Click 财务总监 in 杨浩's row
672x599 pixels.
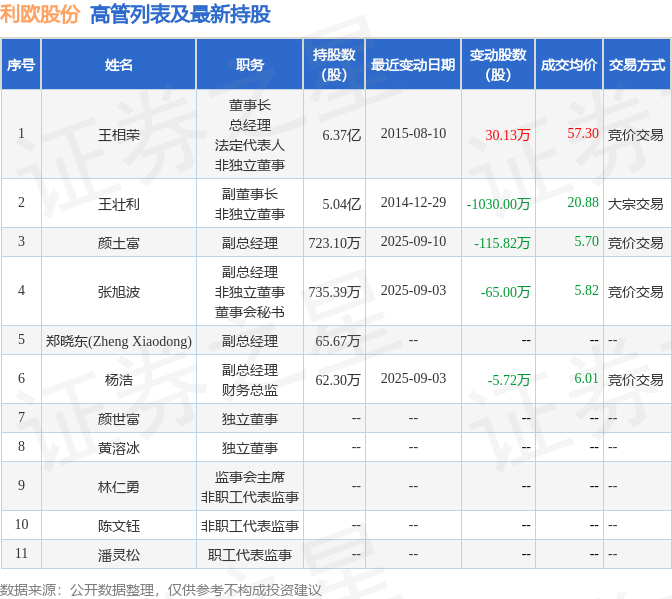tap(249, 389)
